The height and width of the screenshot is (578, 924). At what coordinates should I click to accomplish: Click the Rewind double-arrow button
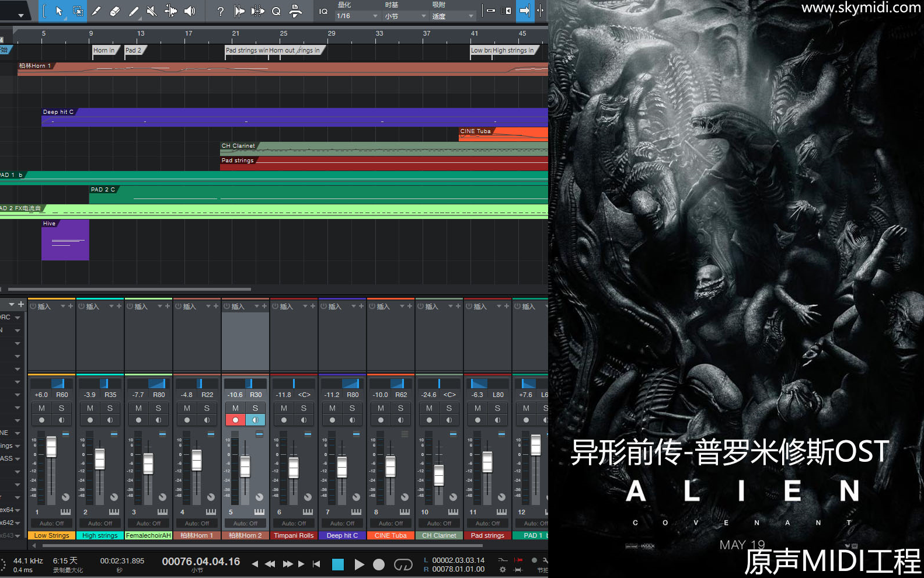(270, 564)
